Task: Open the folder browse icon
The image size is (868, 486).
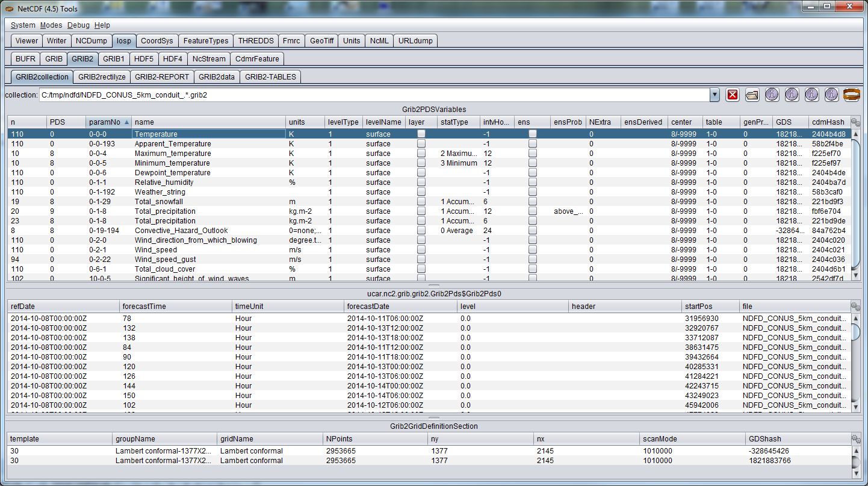Action: click(x=752, y=95)
